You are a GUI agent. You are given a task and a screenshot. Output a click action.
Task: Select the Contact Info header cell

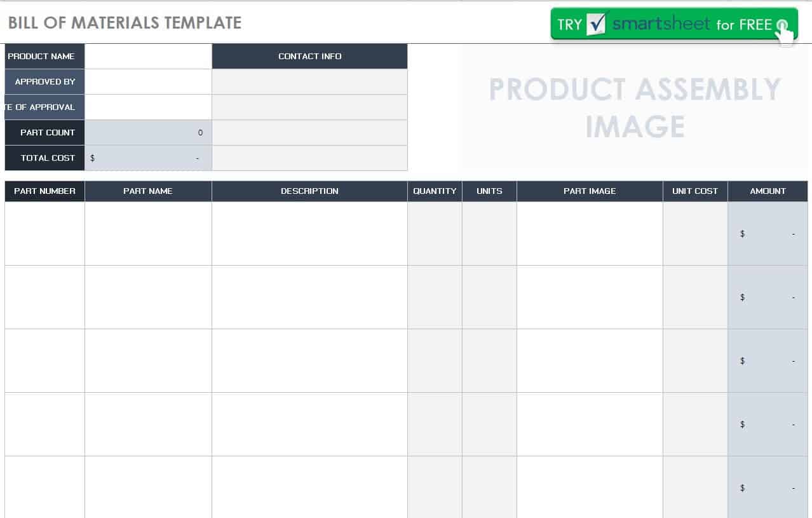click(309, 56)
